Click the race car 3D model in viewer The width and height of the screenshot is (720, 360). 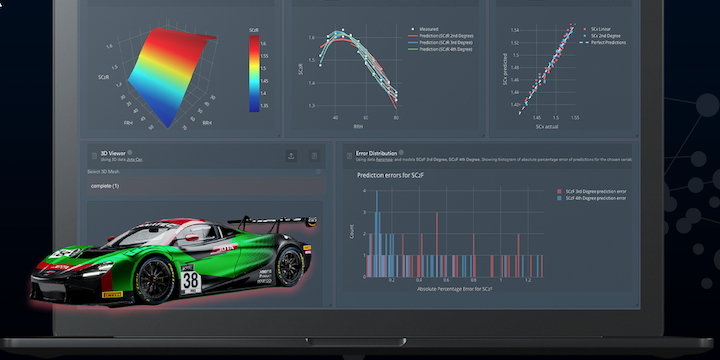171,259
